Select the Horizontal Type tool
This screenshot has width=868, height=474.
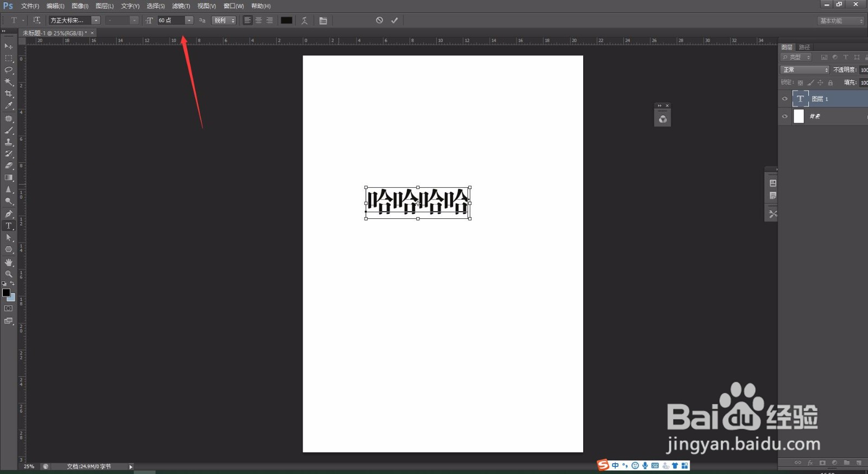tap(9, 226)
